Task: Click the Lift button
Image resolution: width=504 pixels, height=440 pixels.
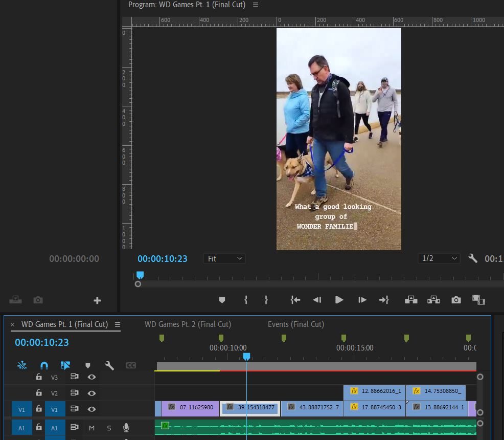Action: pos(411,300)
